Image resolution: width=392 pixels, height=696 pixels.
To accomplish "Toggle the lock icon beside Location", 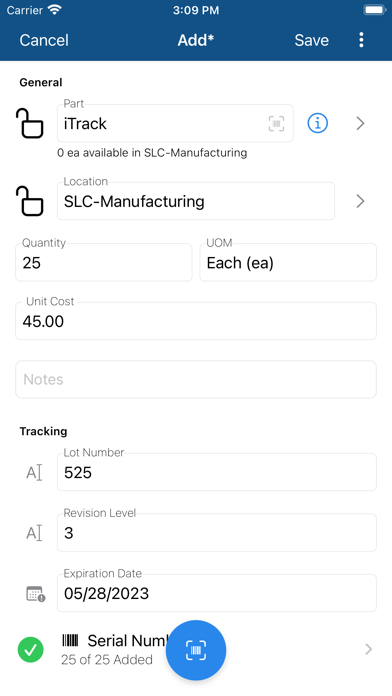I will (x=30, y=201).
